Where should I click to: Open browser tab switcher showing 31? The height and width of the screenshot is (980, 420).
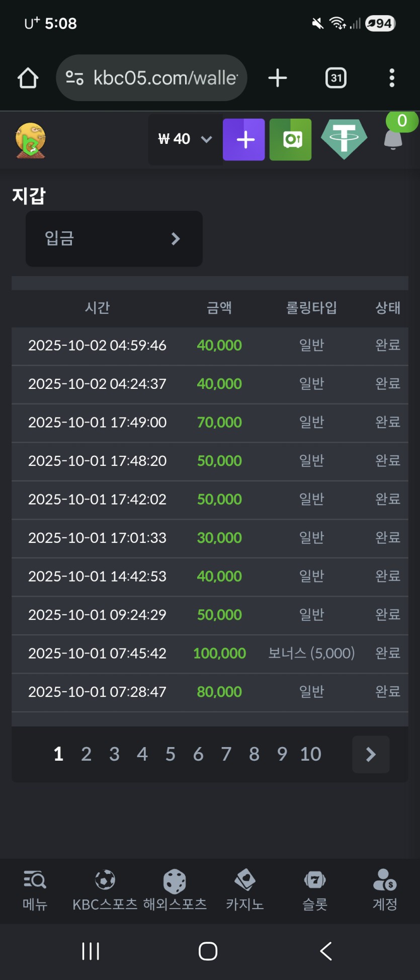(x=336, y=78)
